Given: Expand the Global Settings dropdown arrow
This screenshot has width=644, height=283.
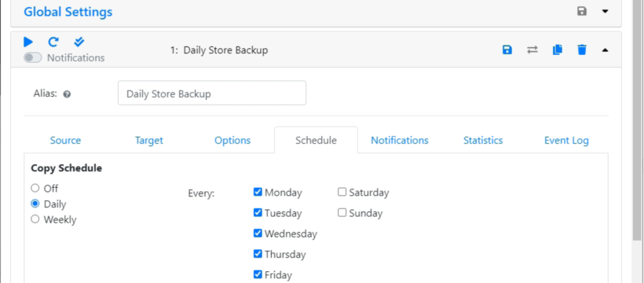Looking at the screenshot, I should click(605, 11).
